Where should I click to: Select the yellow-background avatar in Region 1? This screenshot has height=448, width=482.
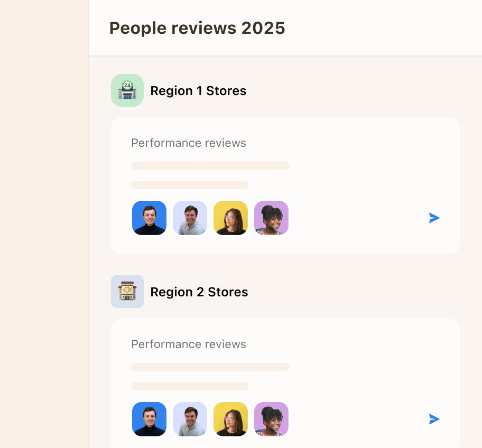click(x=230, y=218)
